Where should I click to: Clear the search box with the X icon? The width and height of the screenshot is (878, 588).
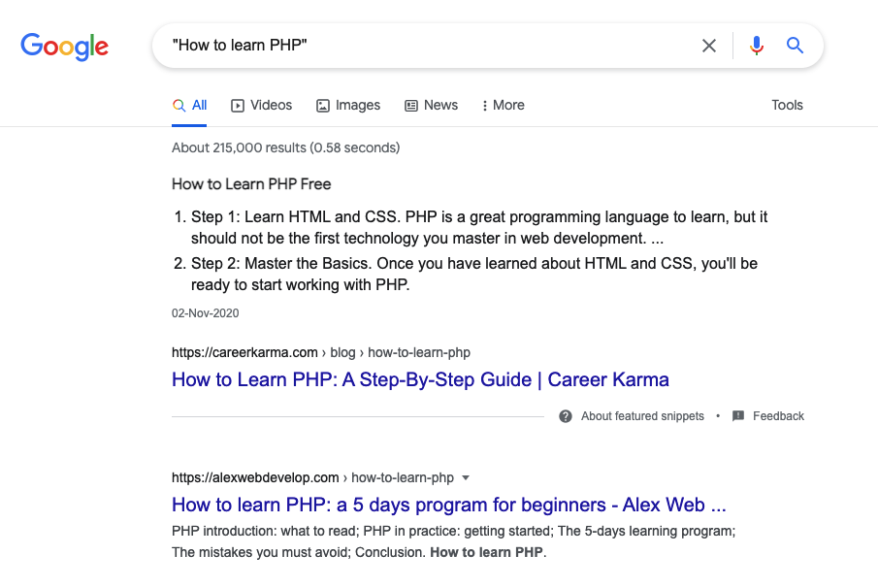click(x=709, y=46)
